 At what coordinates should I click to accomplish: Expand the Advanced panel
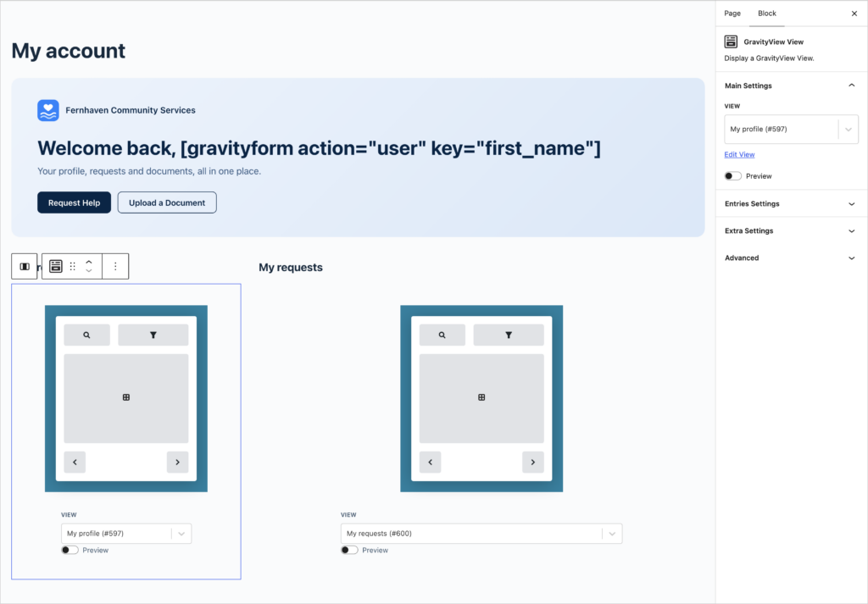[x=791, y=258]
